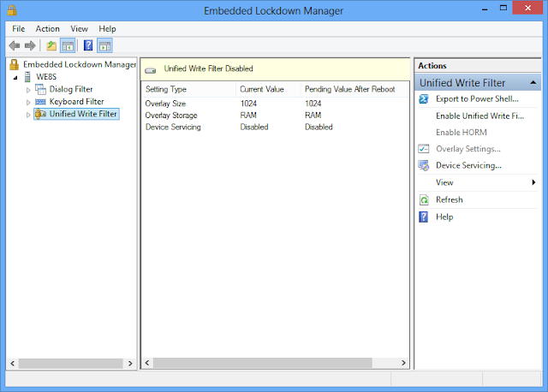Minimize the Embedded Lockdown Manager window

(x=485, y=9)
